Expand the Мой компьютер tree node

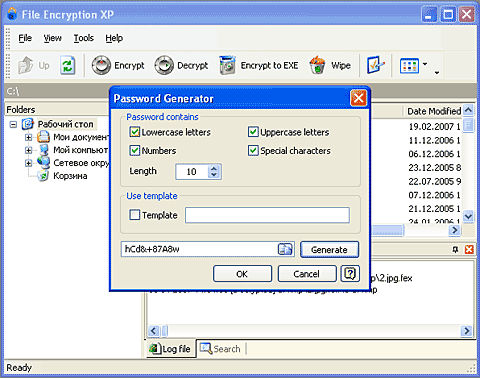click(x=29, y=150)
